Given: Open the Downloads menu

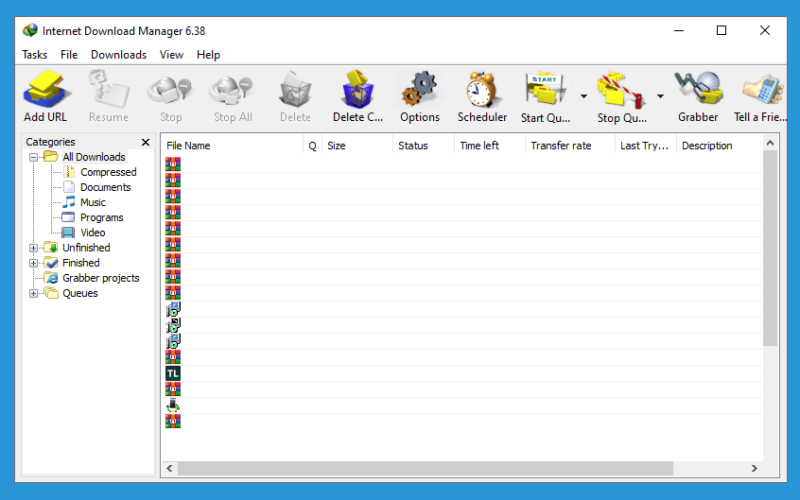Looking at the screenshot, I should click(x=118, y=55).
